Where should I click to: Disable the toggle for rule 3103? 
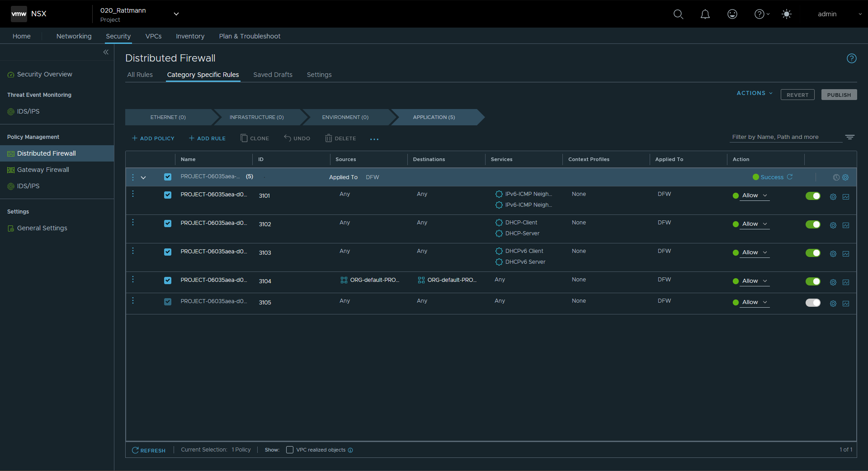pos(812,253)
